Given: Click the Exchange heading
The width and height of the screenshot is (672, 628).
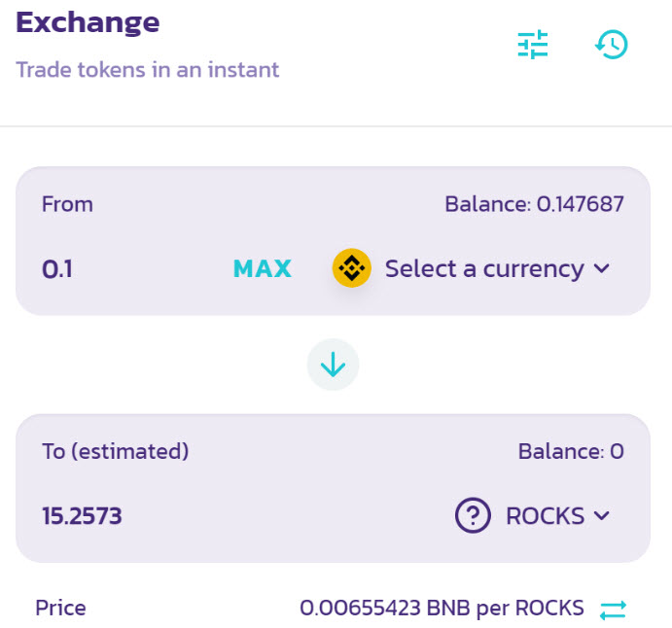Looking at the screenshot, I should coord(88,21).
